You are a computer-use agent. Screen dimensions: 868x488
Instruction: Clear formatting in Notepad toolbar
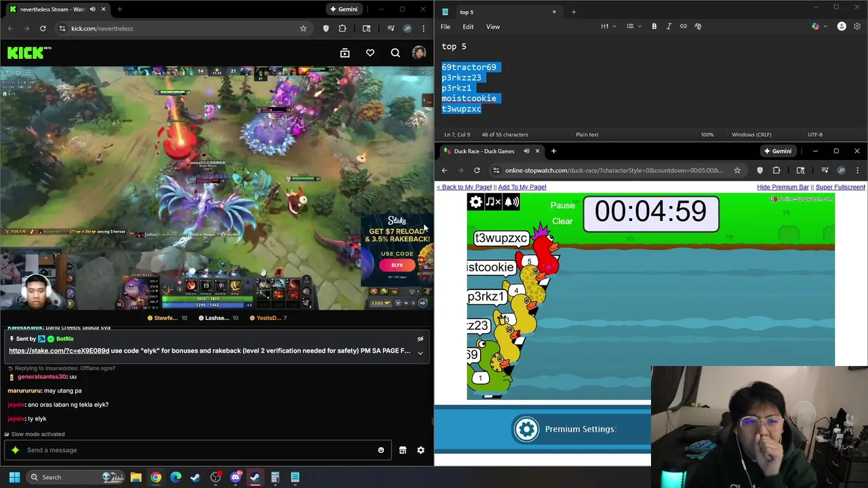(698, 26)
